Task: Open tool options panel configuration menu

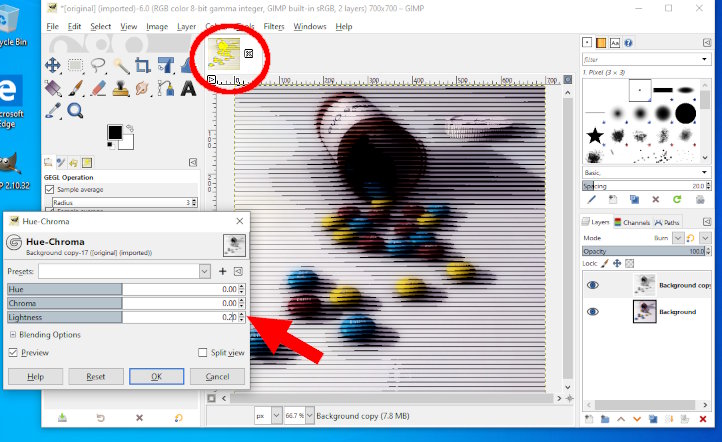Action: tap(193, 162)
